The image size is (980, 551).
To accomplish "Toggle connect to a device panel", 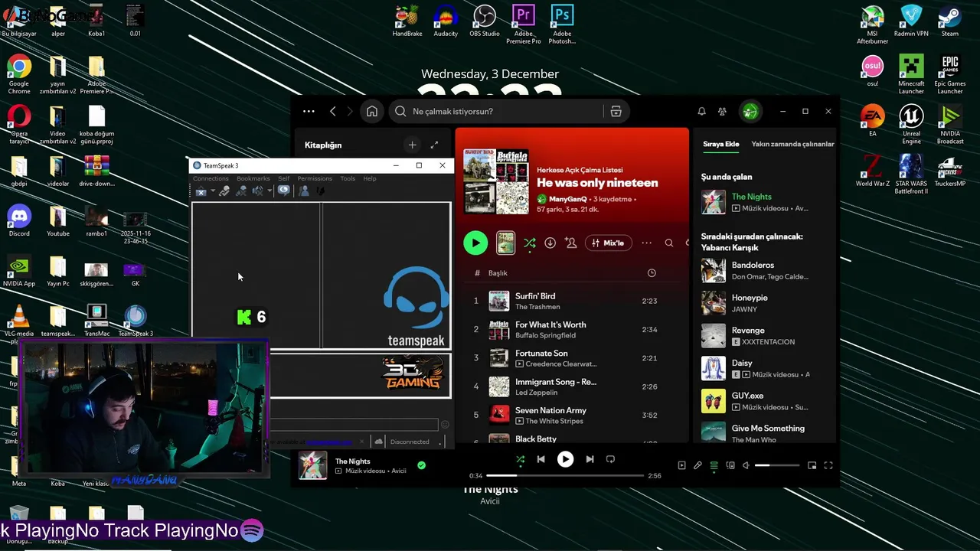I will pos(730,465).
